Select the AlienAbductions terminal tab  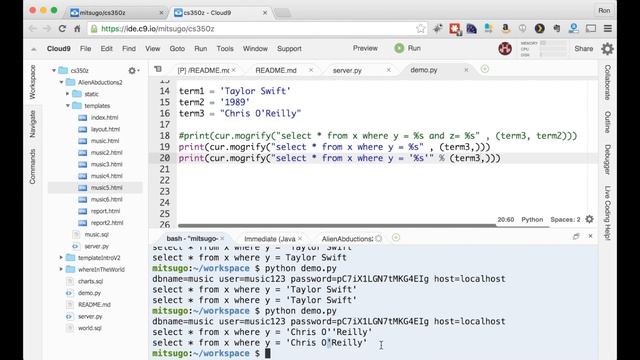(x=347, y=239)
